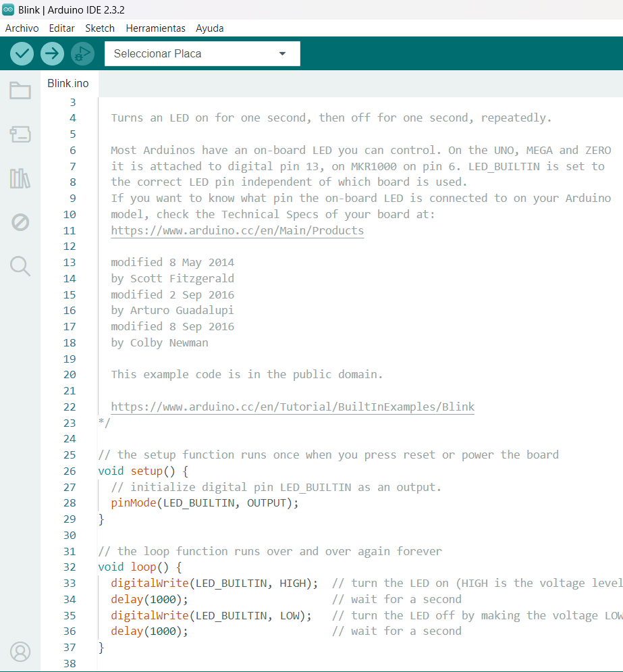Open the Library Manager books icon
This screenshot has width=623, height=672.
click(20, 178)
